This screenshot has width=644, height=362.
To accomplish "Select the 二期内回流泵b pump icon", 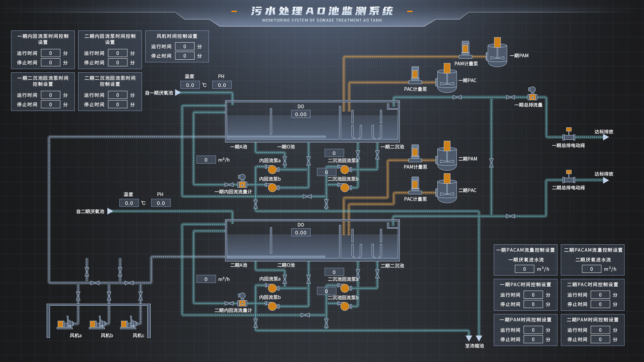I will (x=272, y=306).
